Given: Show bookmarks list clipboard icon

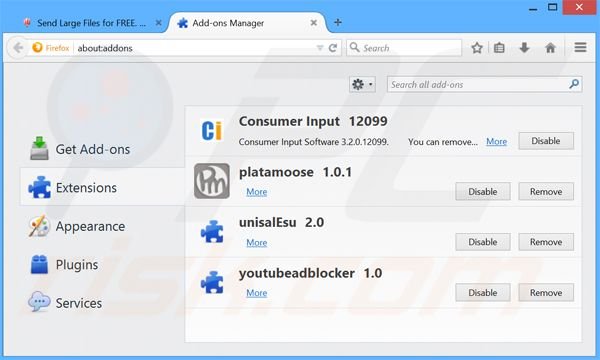Looking at the screenshot, I should coord(499,48).
